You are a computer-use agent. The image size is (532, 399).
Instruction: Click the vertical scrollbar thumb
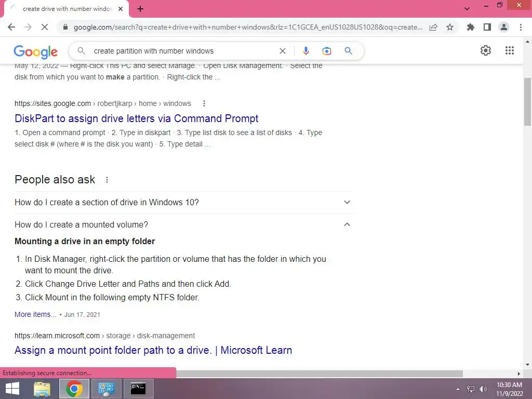click(x=527, y=102)
